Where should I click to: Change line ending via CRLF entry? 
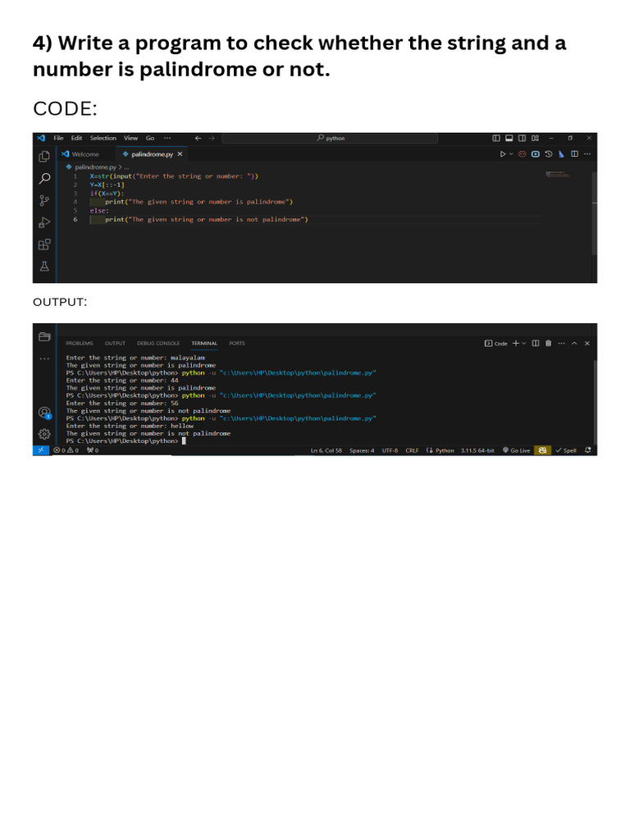412,450
